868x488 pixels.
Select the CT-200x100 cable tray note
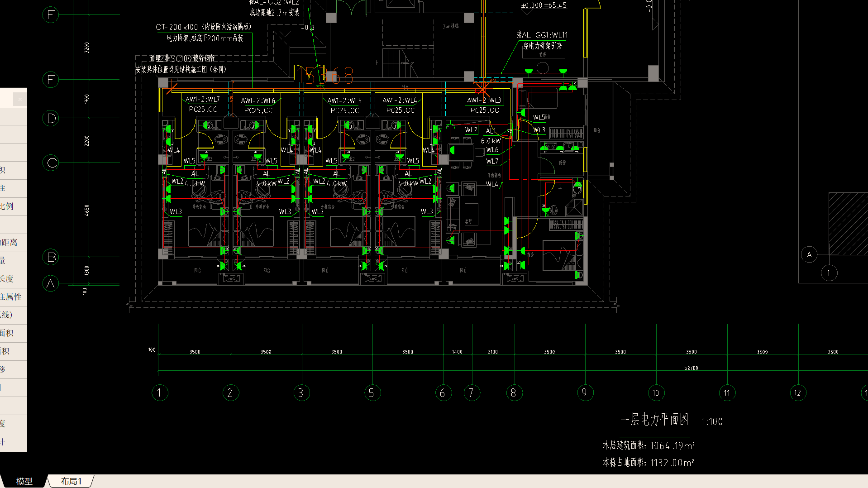[204, 27]
